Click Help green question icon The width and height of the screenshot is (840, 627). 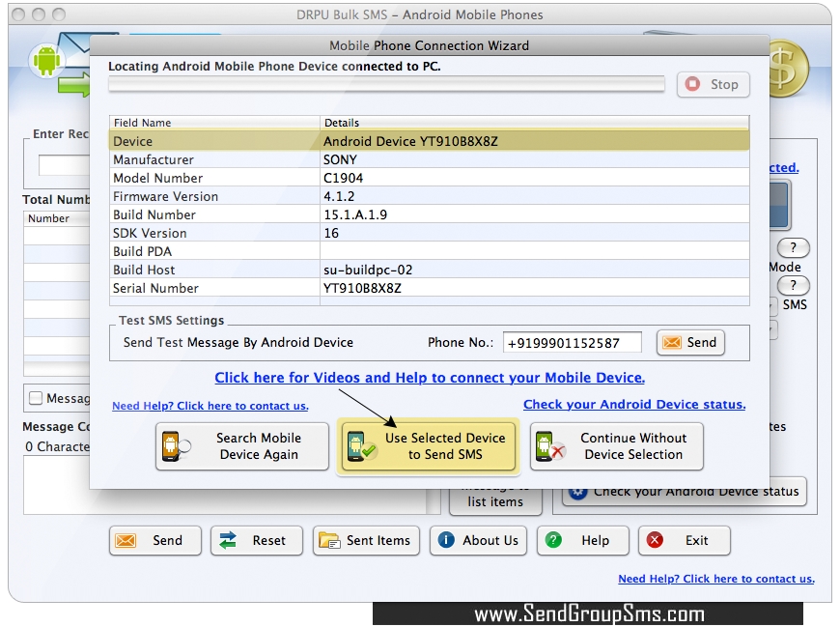coord(553,540)
